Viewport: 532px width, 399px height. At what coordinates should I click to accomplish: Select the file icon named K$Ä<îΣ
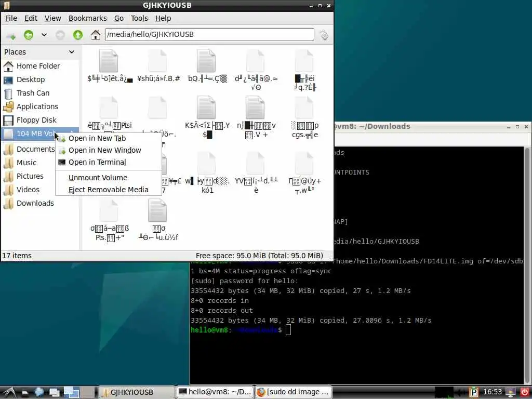coord(206,108)
